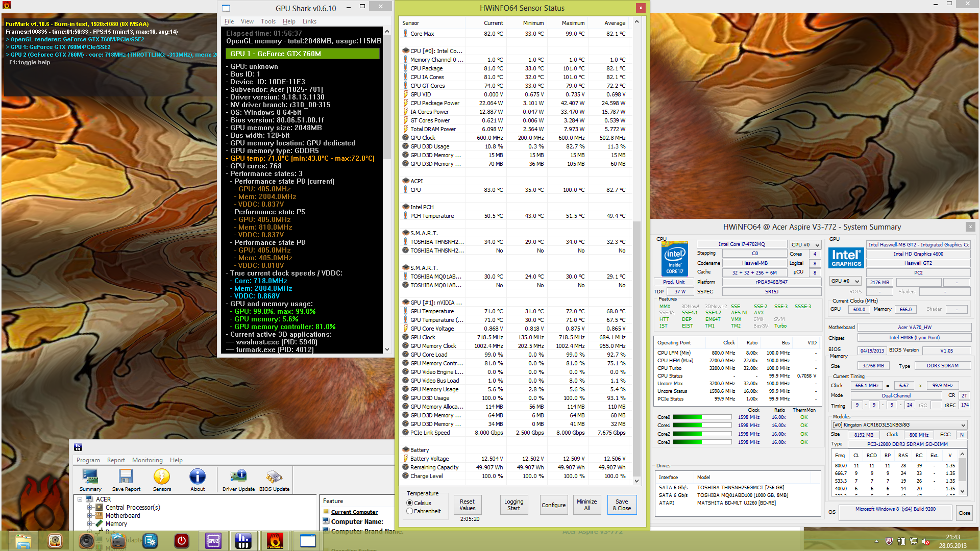Open the CPU #0 selector dropdown

(805, 245)
